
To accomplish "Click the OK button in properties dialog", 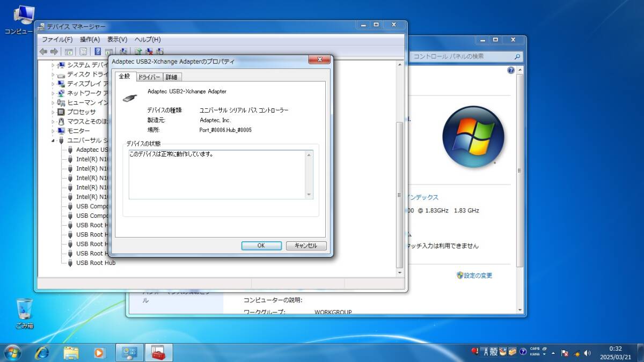I will [261, 246].
